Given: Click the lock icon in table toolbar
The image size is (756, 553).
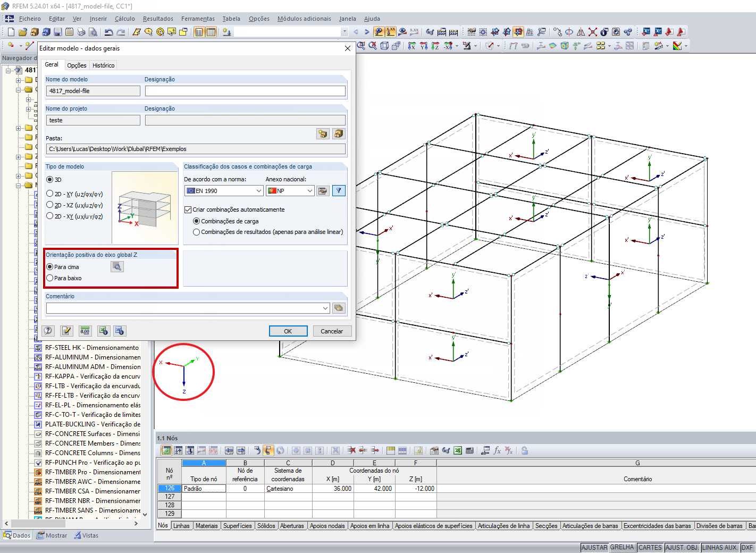Looking at the screenshot, I should coord(525,450).
